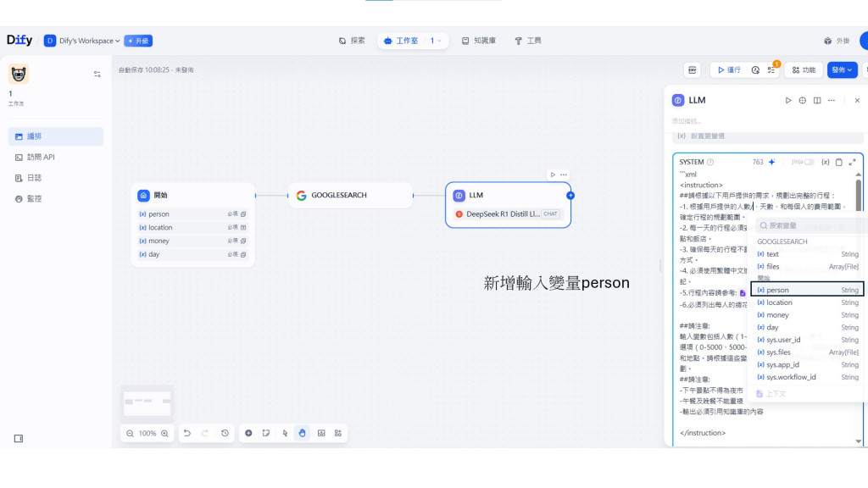Redo the canvas action
868x488 pixels.
(x=205, y=433)
